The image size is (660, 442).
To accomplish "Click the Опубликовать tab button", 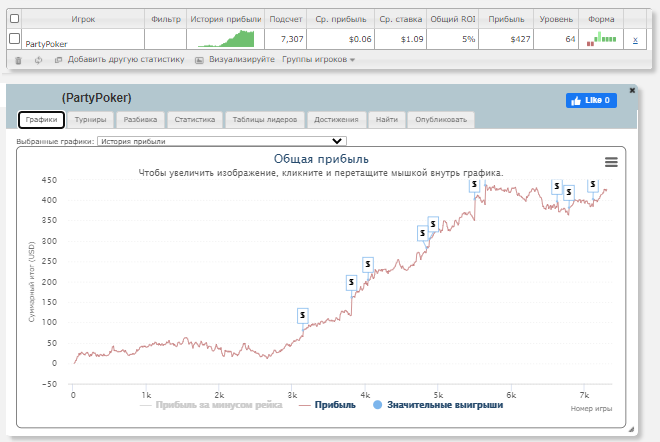I will (441, 120).
